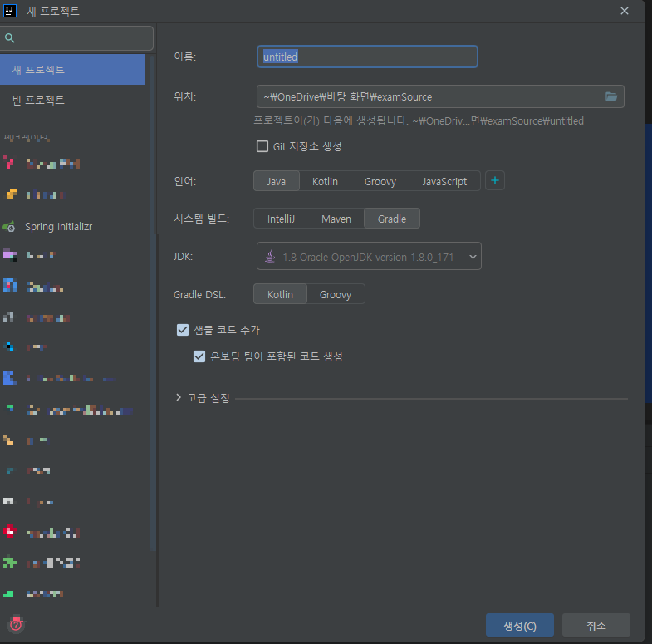Uncheck 온보딩 팁이 포함된 코드 생성
The width and height of the screenshot is (652, 644).
click(199, 356)
